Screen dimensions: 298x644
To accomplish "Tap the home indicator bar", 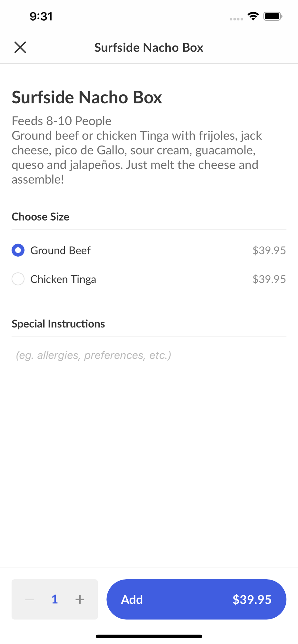I will tap(149, 636).
